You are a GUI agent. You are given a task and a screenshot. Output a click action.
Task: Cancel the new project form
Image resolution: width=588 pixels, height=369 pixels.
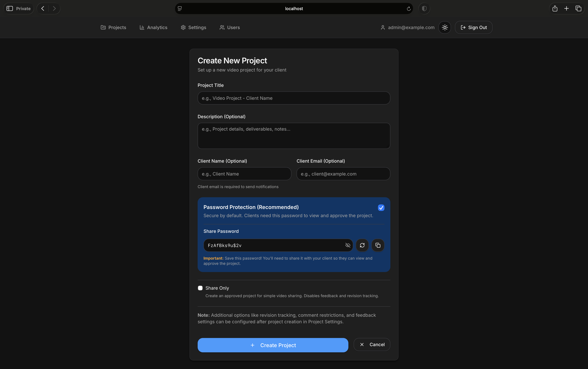coord(372,344)
